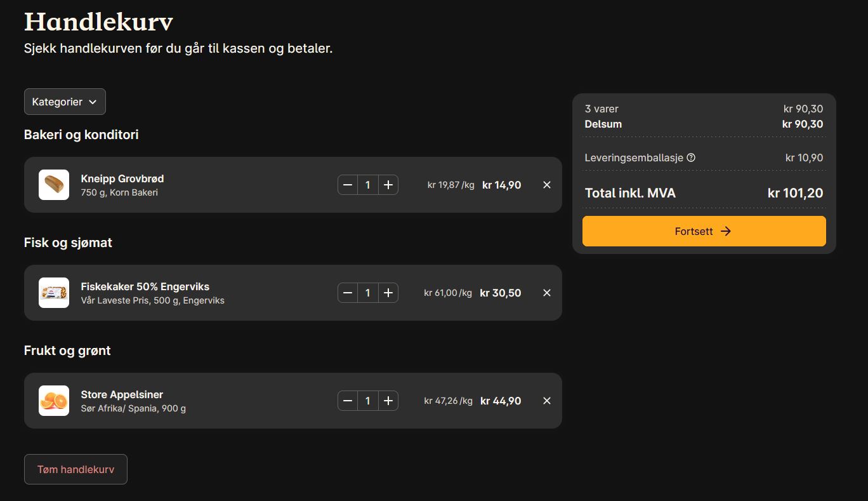The width and height of the screenshot is (868, 501).
Task: Click the Store Appelsiner product name
Action: (122, 394)
